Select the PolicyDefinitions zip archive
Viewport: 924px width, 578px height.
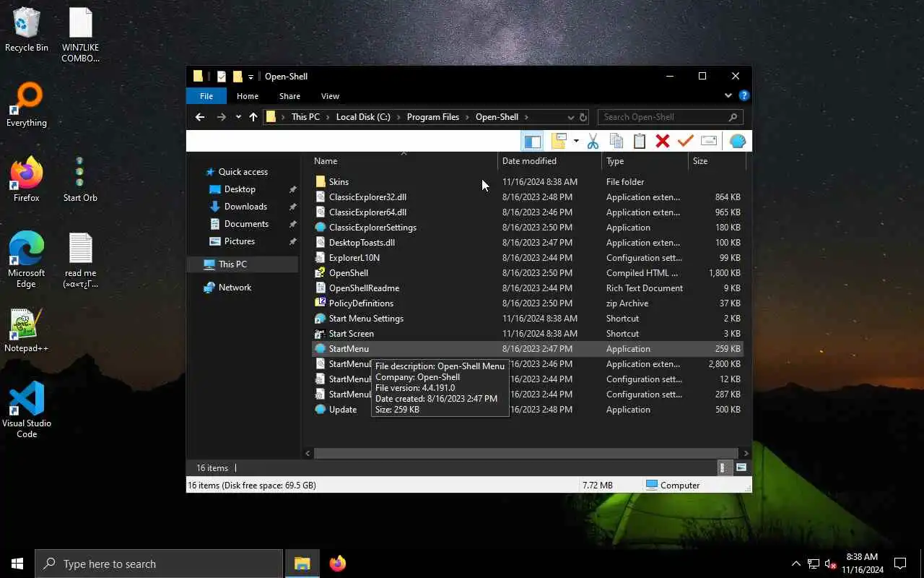point(361,303)
